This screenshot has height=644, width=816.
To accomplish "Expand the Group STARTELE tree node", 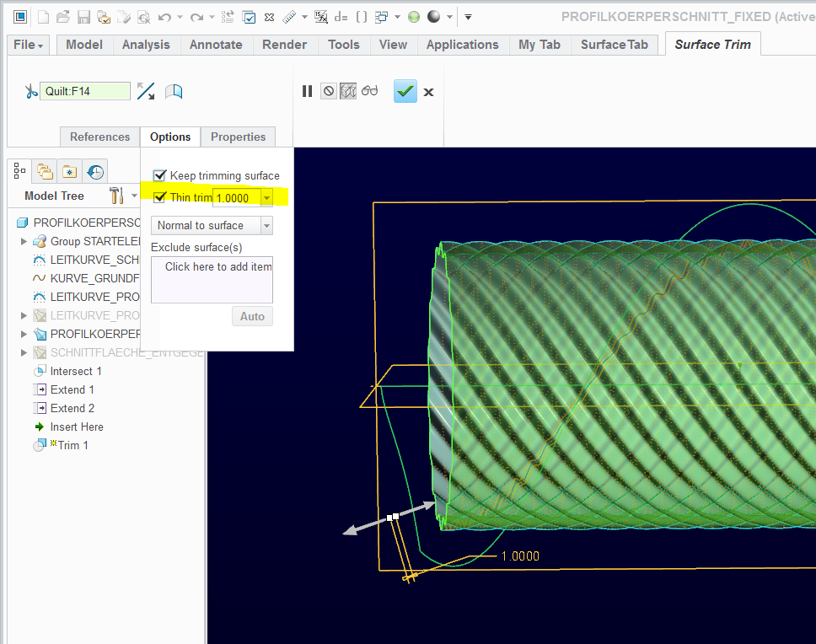I will 24,240.
